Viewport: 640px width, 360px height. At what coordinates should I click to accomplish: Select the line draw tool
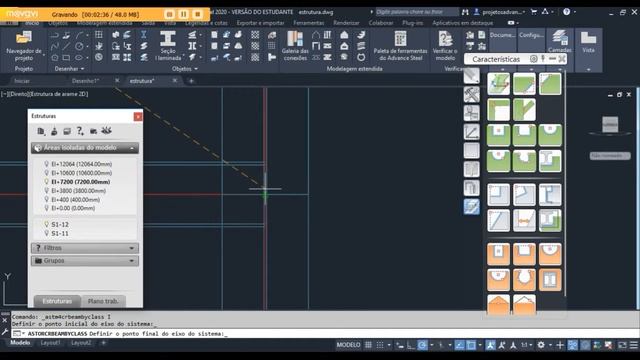coord(67,47)
